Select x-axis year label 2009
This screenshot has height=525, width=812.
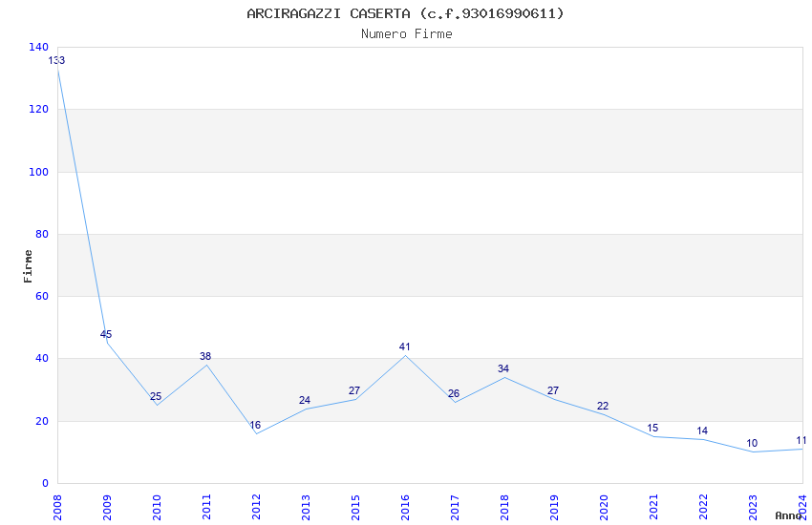[107, 508]
